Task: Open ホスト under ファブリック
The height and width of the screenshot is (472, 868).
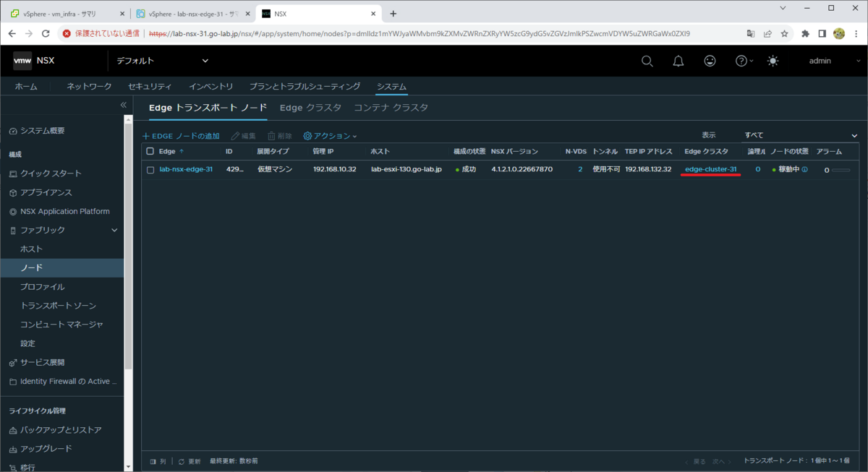Action: pos(31,249)
